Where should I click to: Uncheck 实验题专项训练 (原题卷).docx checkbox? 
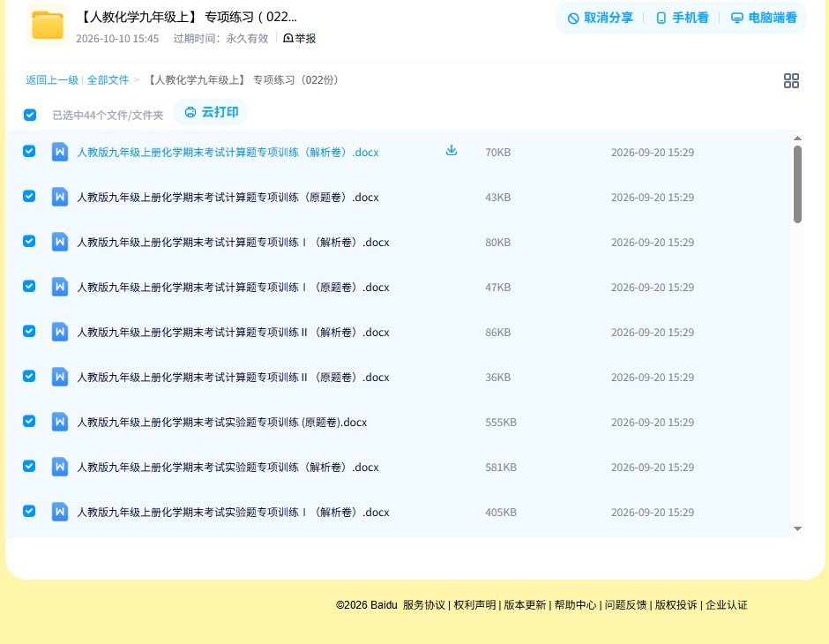(x=29, y=421)
